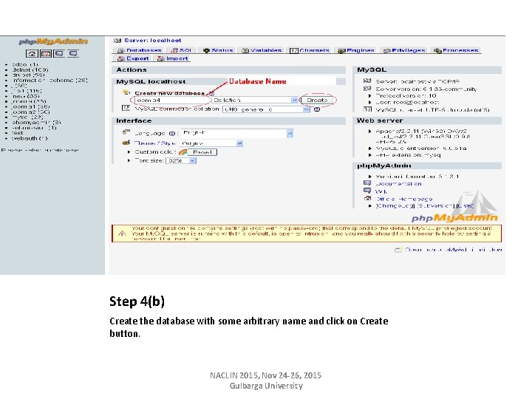Click the ChangeLog link
The width and height of the screenshot is (532, 399).
click(x=395, y=205)
